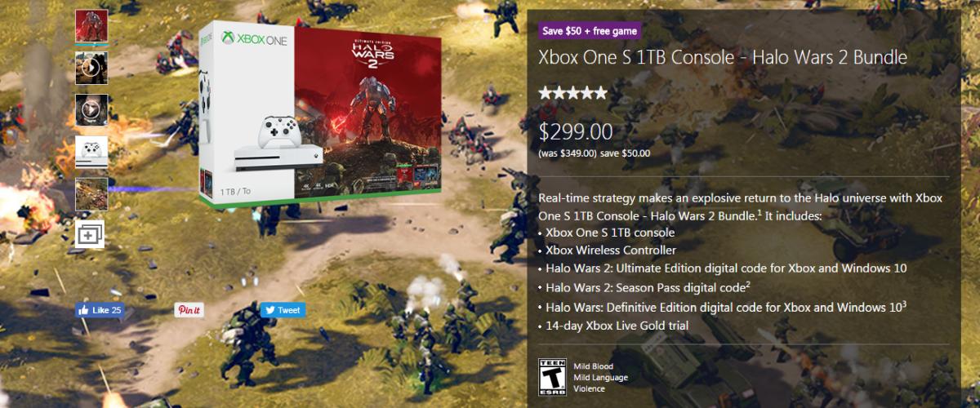
Task: Click the Twitter Tweet button
Action: pyautogui.click(x=283, y=310)
